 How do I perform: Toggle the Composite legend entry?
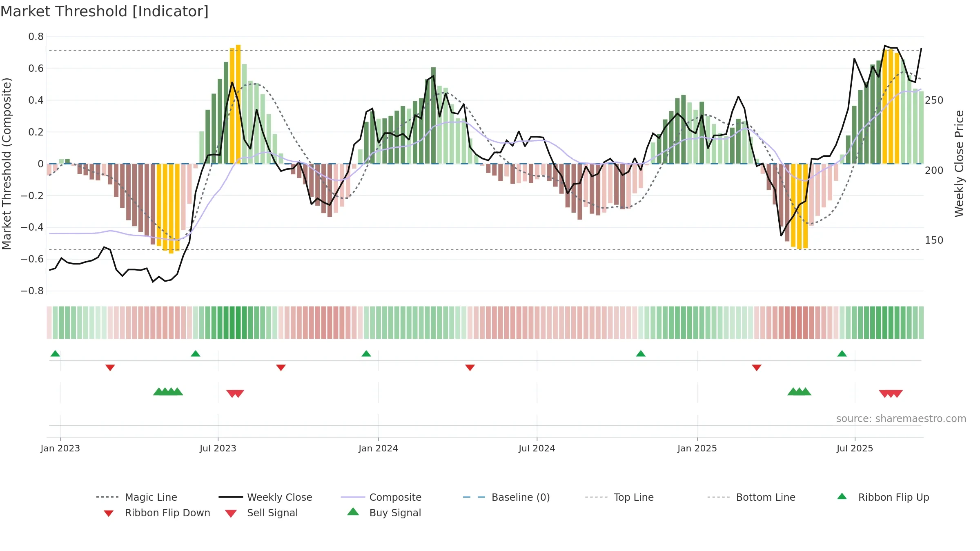coord(381,497)
